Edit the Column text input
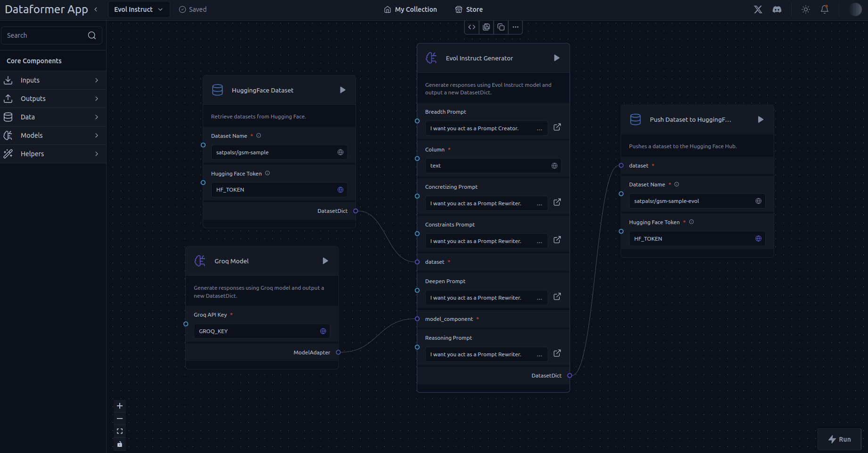This screenshot has height=453, width=868. tap(493, 166)
